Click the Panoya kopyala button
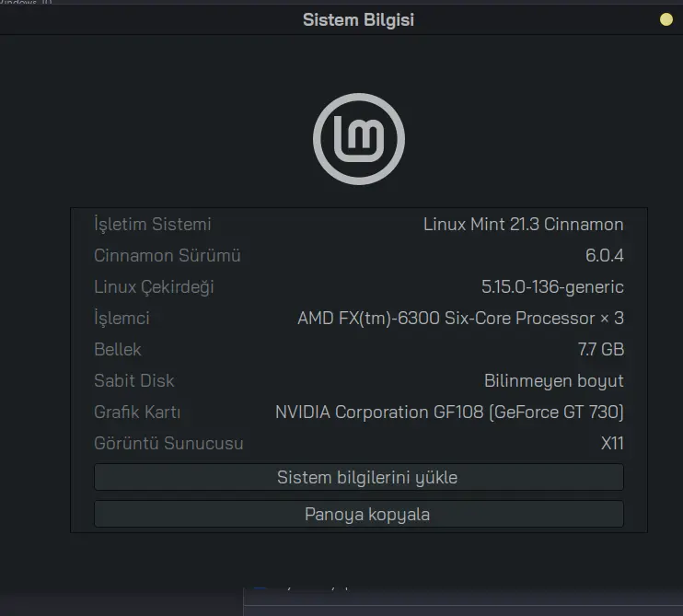The width and height of the screenshot is (683, 616). pyautogui.click(x=359, y=514)
